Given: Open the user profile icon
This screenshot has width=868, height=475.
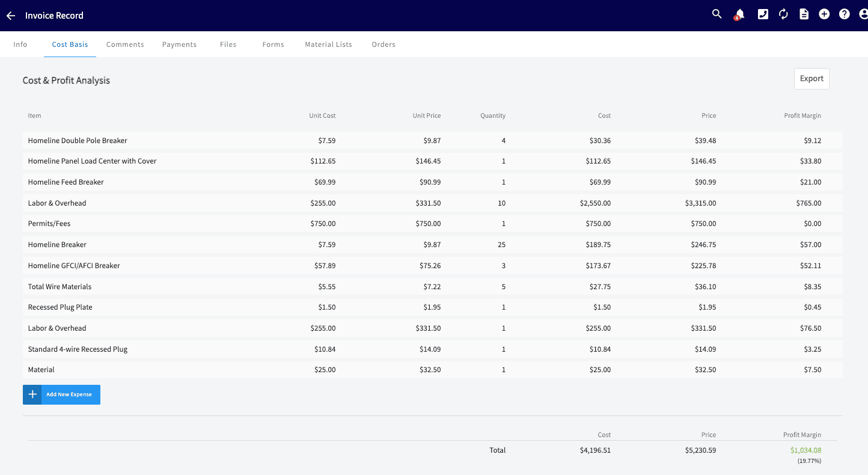Looking at the screenshot, I should pyautogui.click(x=863, y=14).
